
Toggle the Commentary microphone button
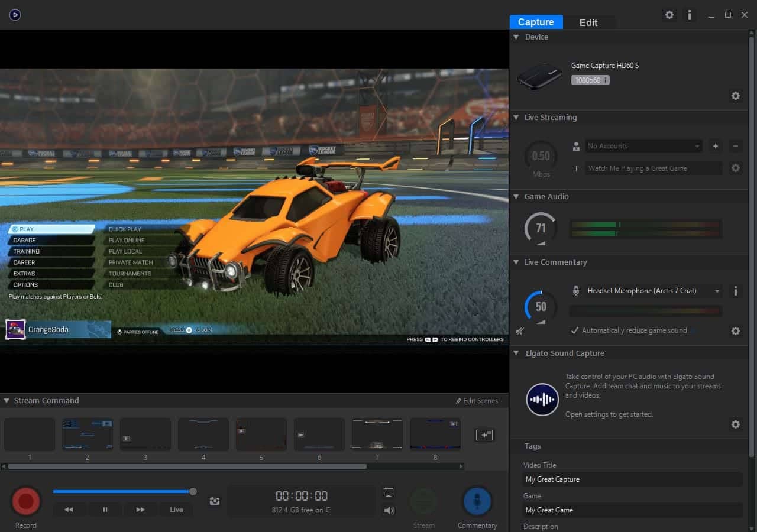click(x=477, y=501)
